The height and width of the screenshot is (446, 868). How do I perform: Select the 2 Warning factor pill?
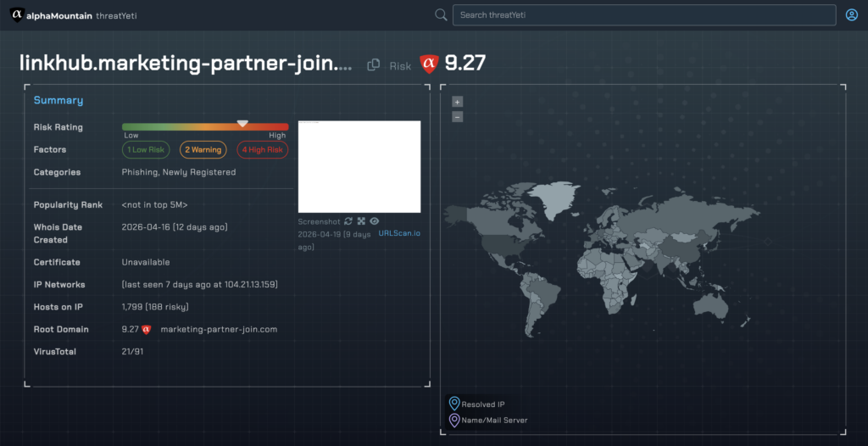(x=203, y=149)
